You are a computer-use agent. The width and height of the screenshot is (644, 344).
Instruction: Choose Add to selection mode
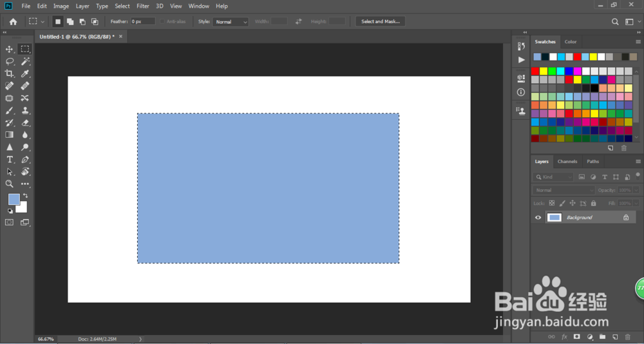click(x=70, y=22)
